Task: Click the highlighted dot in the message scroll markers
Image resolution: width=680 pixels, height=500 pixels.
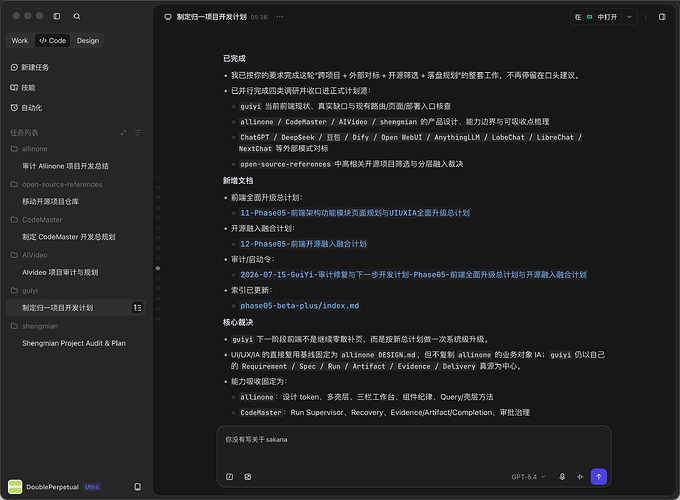Action: pos(158,268)
